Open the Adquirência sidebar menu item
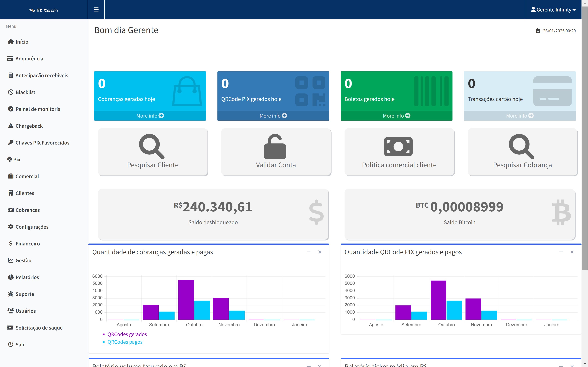588x367 pixels. coord(29,58)
